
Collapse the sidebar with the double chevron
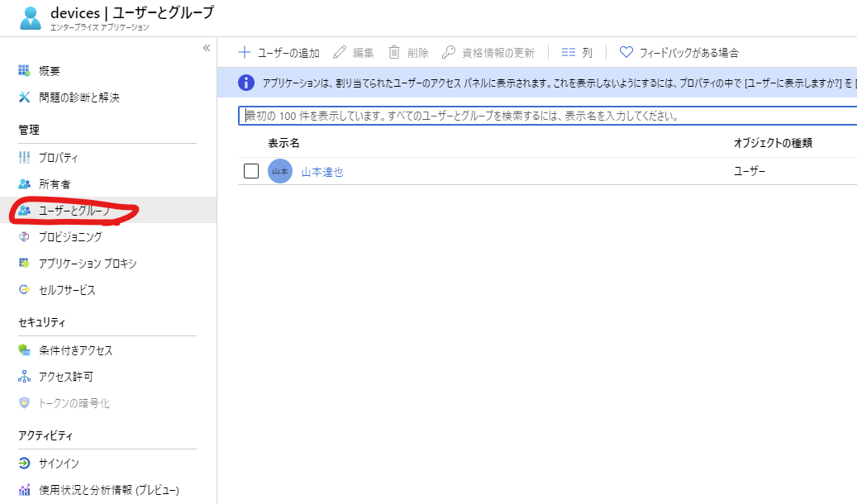tap(207, 48)
